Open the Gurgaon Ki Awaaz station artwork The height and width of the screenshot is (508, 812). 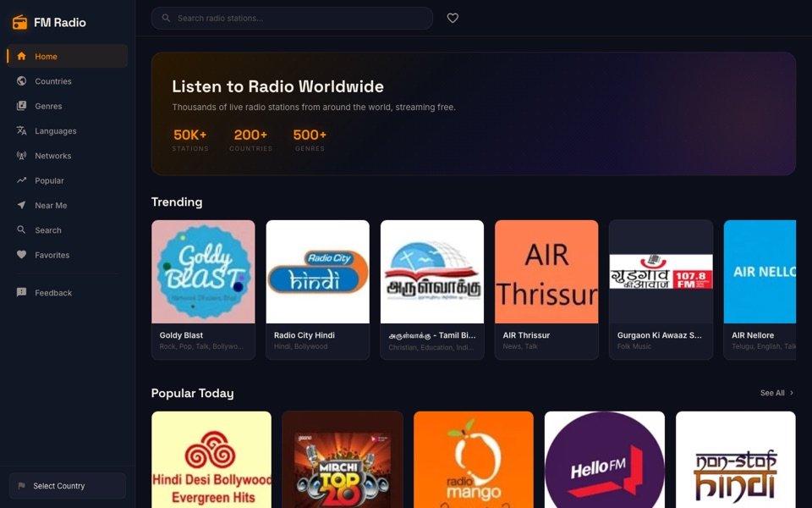pos(661,272)
